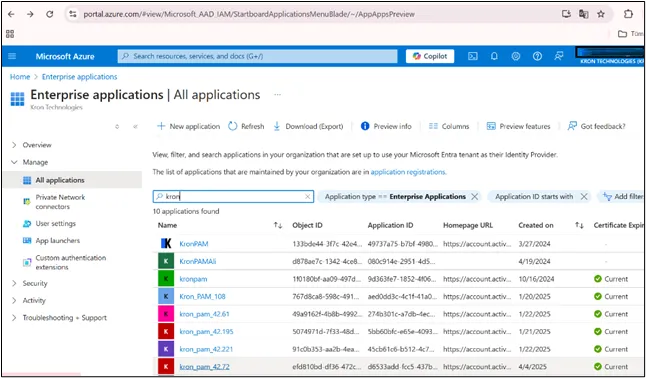Screen dimensions: 646x378
Task: Click the application search field containing kron
Action: click(233, 197)
